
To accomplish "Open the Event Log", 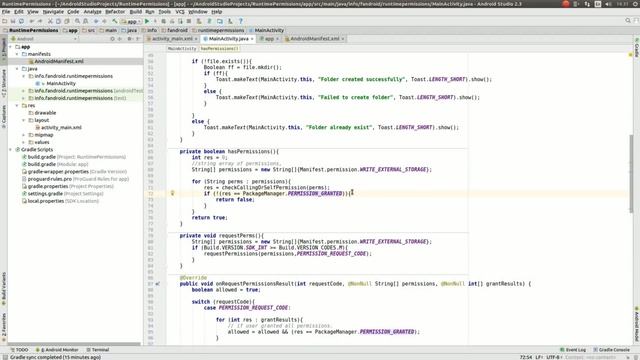I will (573, 350).
